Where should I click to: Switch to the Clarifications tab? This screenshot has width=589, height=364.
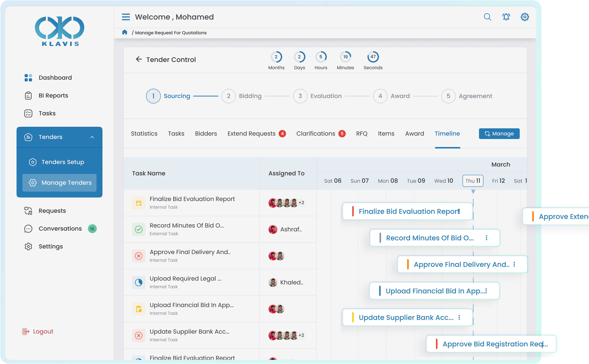(316, 134)
